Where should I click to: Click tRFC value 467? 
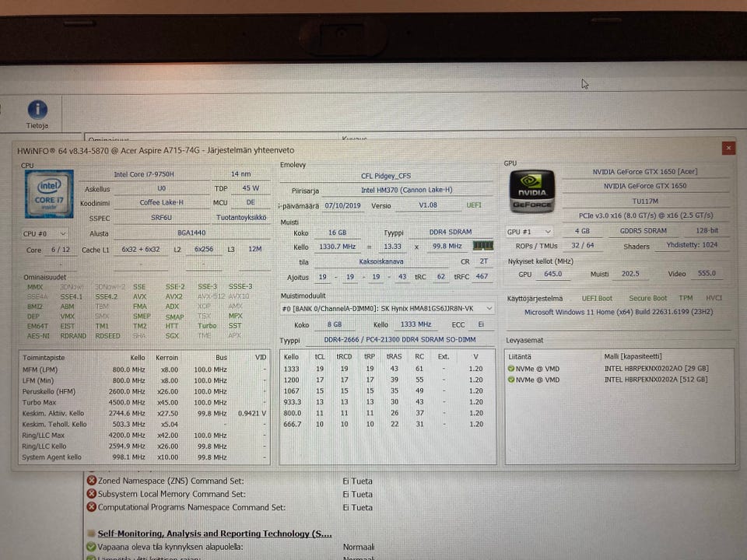point(482,276)
